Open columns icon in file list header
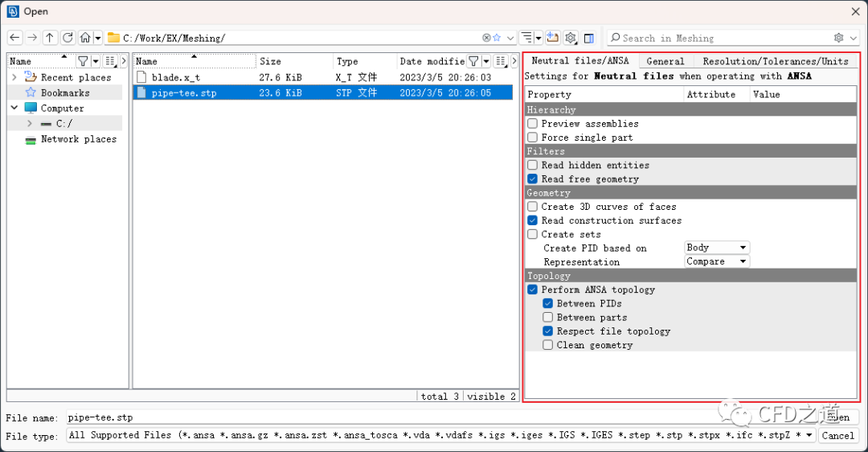This screenshot has height=452, width=868. [501, 61]
